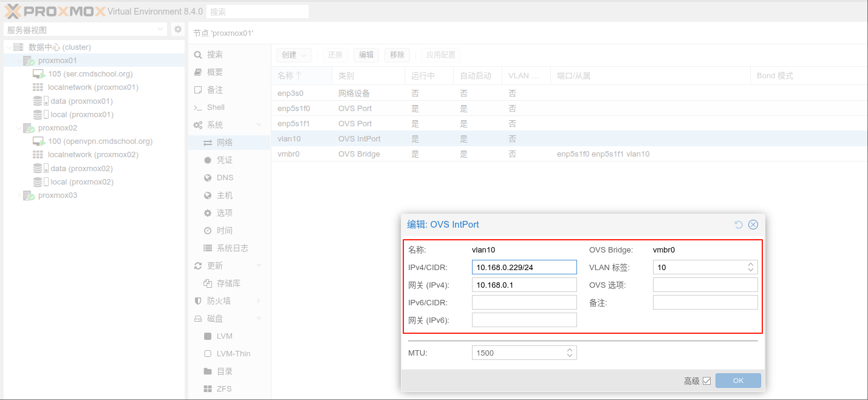Click the IPv6/CIDR input field

tap(524, 302)
